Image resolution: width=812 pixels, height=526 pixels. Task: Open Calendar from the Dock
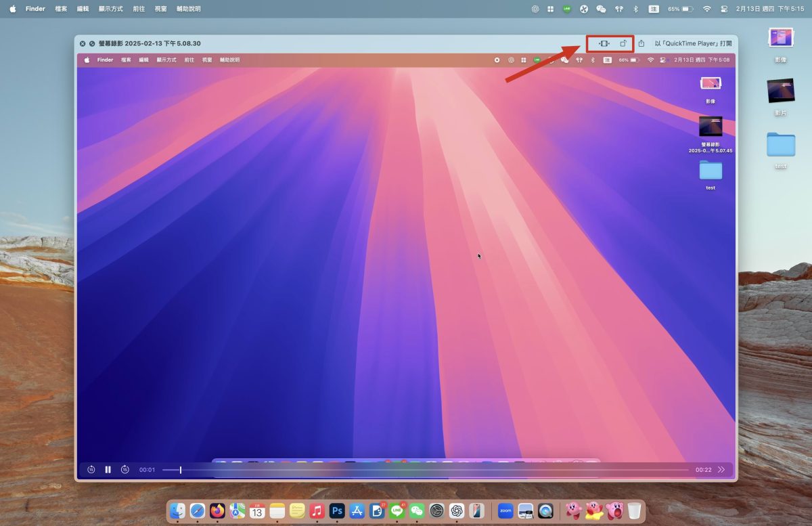257,510
